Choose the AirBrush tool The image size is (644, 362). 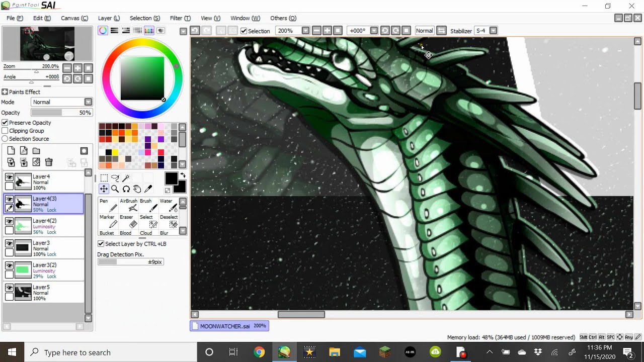[x=128, y=205]
